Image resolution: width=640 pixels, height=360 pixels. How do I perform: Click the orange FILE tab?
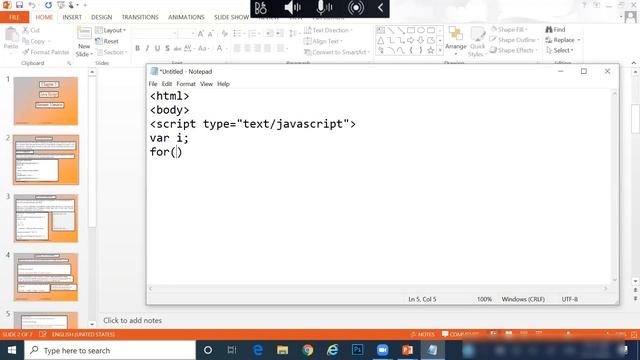tap(14, 17)
